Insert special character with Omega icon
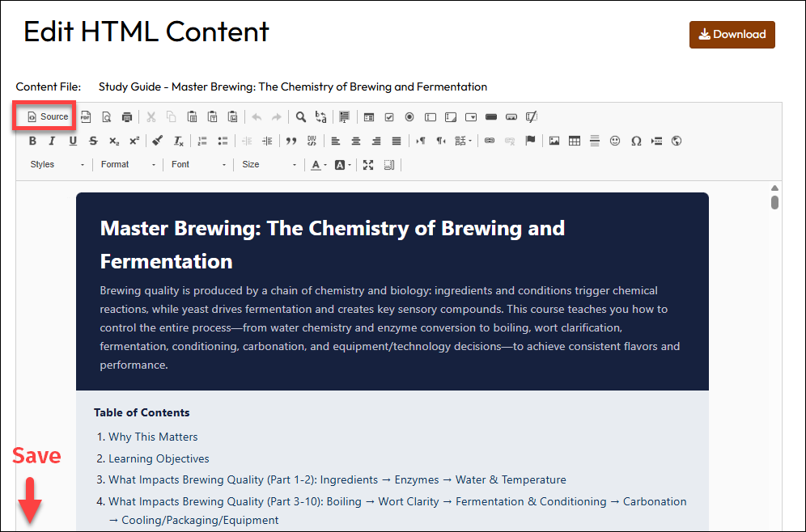Screen dimensions: 806x532 tap(636, 141)
